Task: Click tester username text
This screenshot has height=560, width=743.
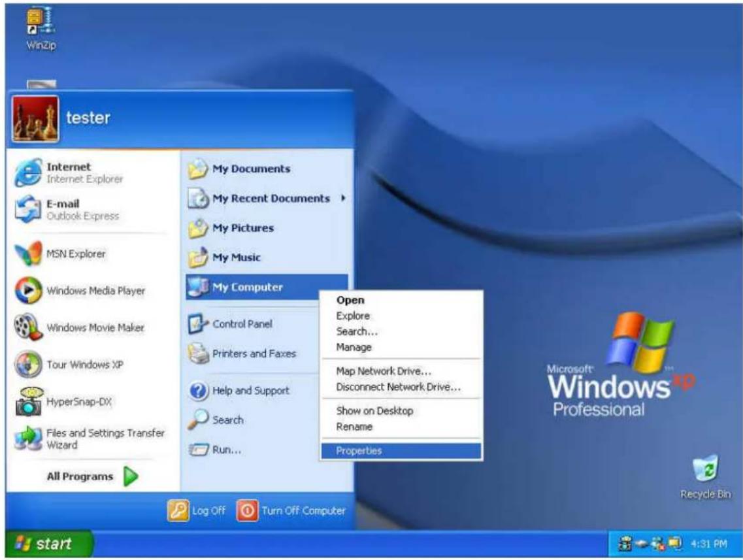Action: (88, 118)
